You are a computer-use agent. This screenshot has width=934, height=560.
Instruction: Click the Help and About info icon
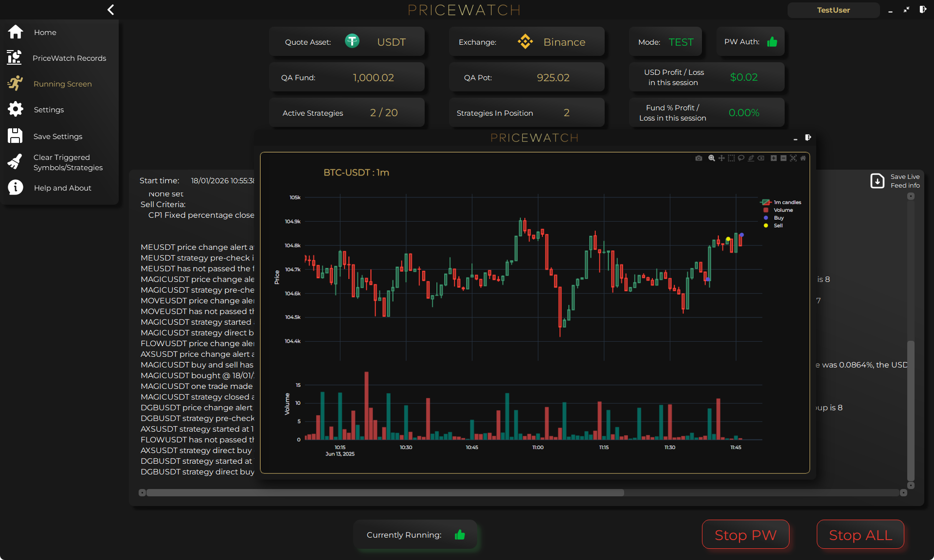pos(16,187)
